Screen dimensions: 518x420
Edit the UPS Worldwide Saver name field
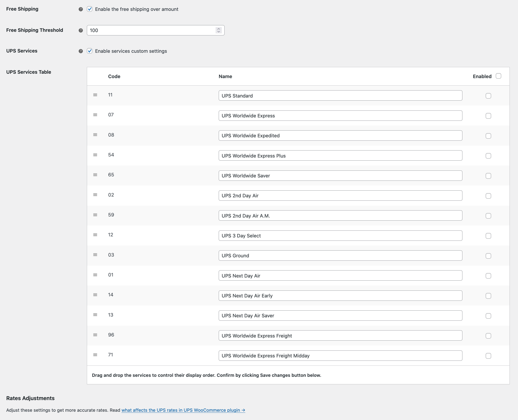pyautogui.click(x=340, y=176)
